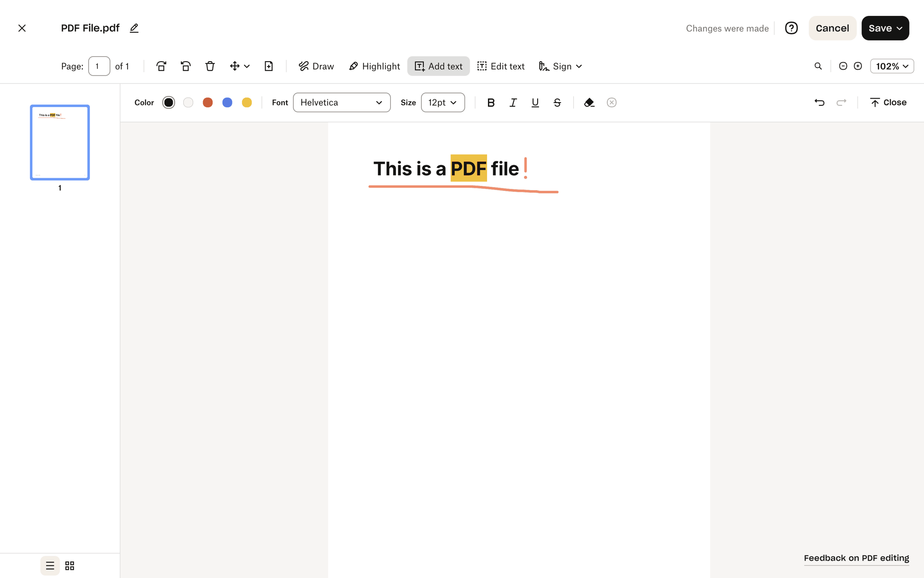Click the page number input field
Viewport: 924px width, 578px height.
tap(99, 66)
